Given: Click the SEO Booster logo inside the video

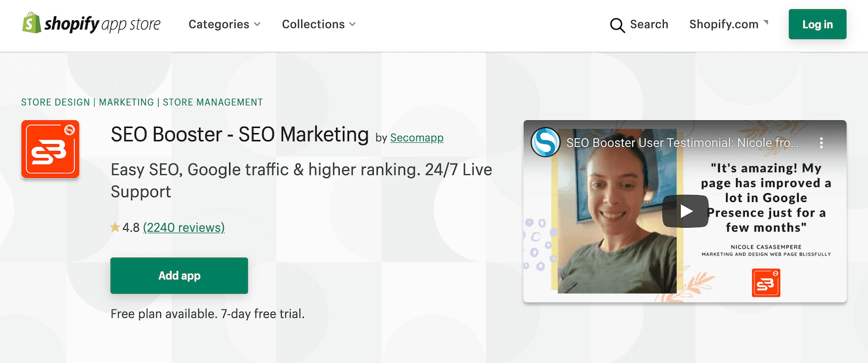Looking at the screenshot, I should pos(766,283).
